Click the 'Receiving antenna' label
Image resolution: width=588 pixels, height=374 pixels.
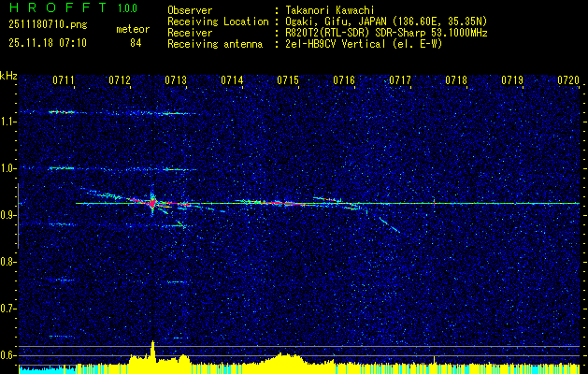tap(215, 44)
